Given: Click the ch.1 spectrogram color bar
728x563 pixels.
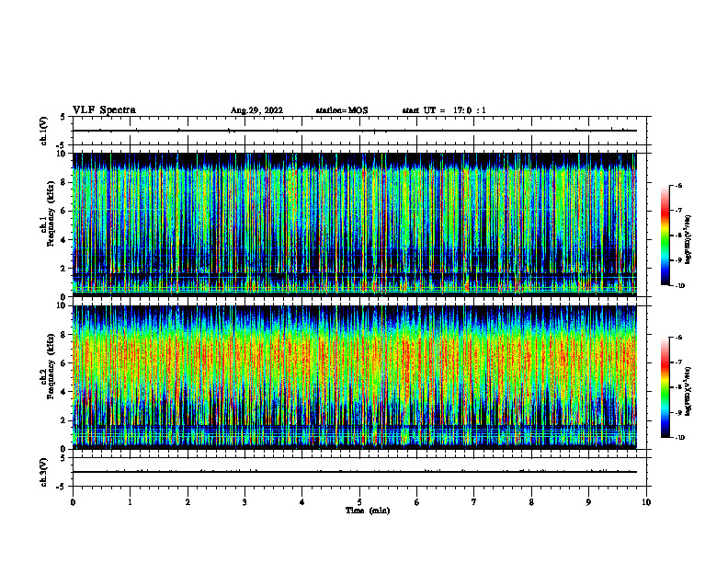Looking at the screenshot, I should coord(665,236).
